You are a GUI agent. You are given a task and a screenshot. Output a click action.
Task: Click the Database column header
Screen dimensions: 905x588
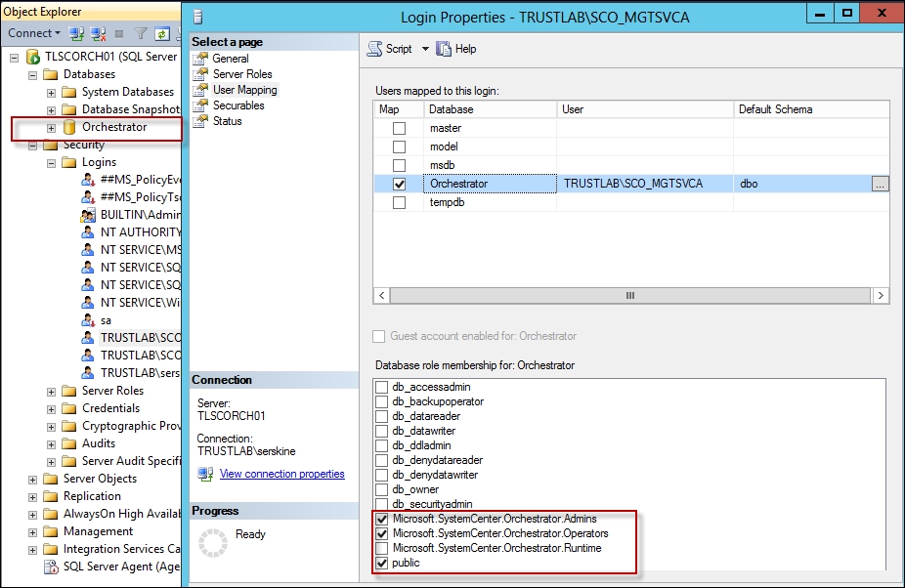click(x=490, y=109)
